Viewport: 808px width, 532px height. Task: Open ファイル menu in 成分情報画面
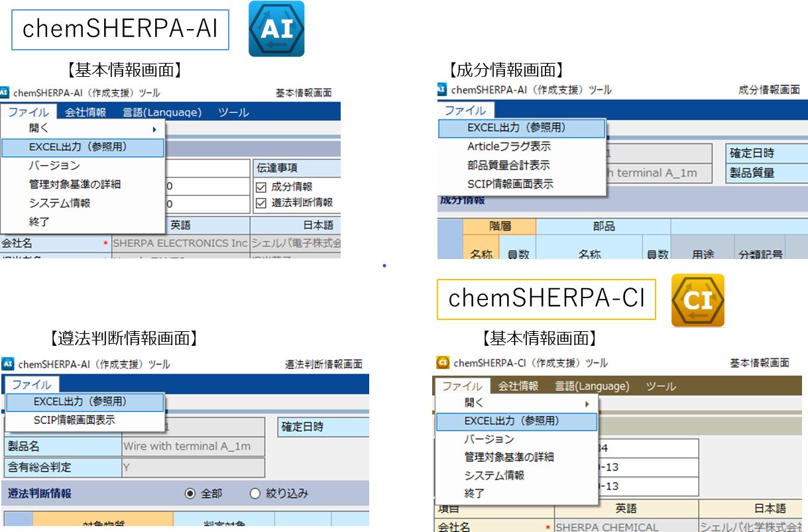[465, 110]
